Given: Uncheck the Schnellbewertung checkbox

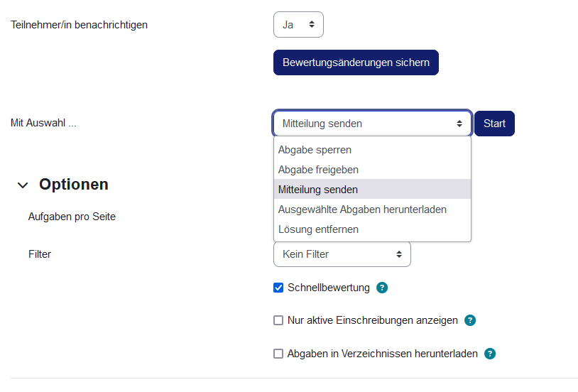Looking at the screenshot, I should pyautogui.click(x=278, y=288).
